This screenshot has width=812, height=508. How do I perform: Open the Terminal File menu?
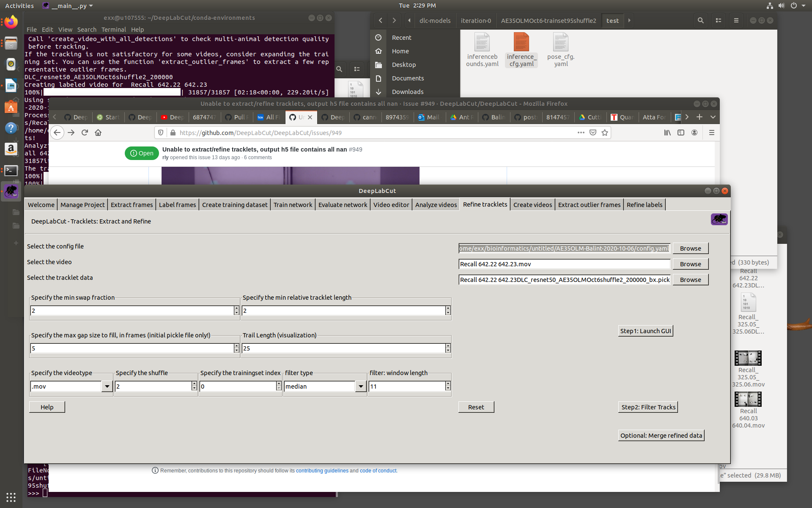click(31, 30)
